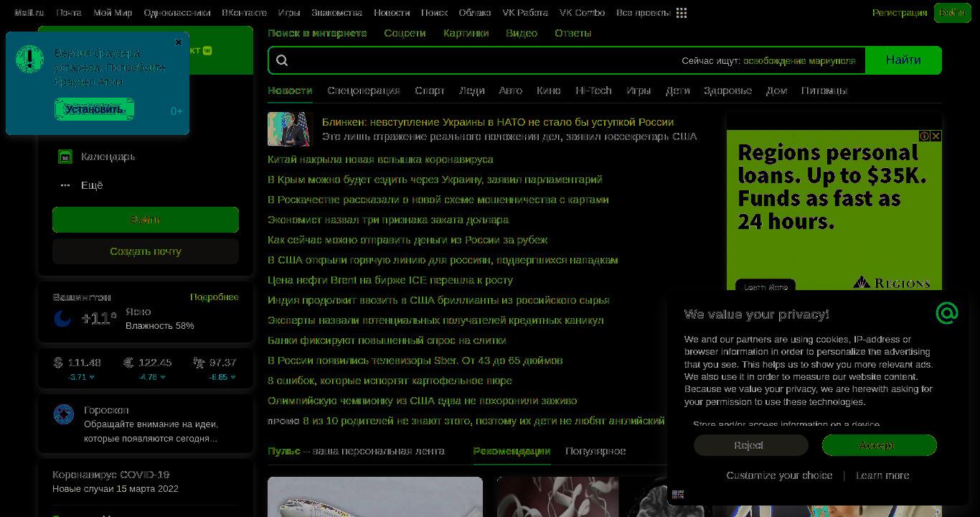This screenshot has height=517, width=980.
Task: Switch to the Спорт news tab
Action: pyautogui.click(x=430, y=90)
